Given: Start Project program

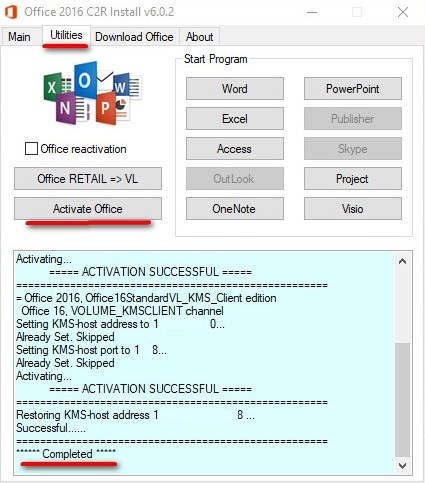Looking at the screenshot, I should 353,179.
